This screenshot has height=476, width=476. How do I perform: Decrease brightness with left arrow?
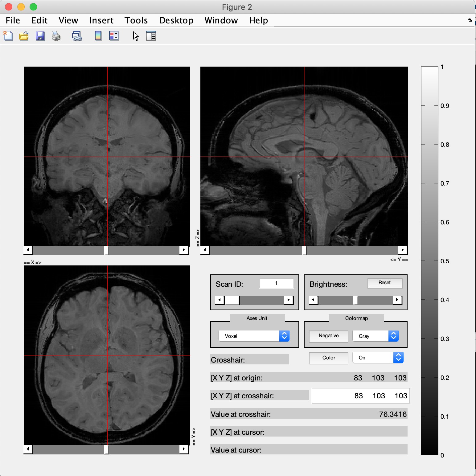314,300
